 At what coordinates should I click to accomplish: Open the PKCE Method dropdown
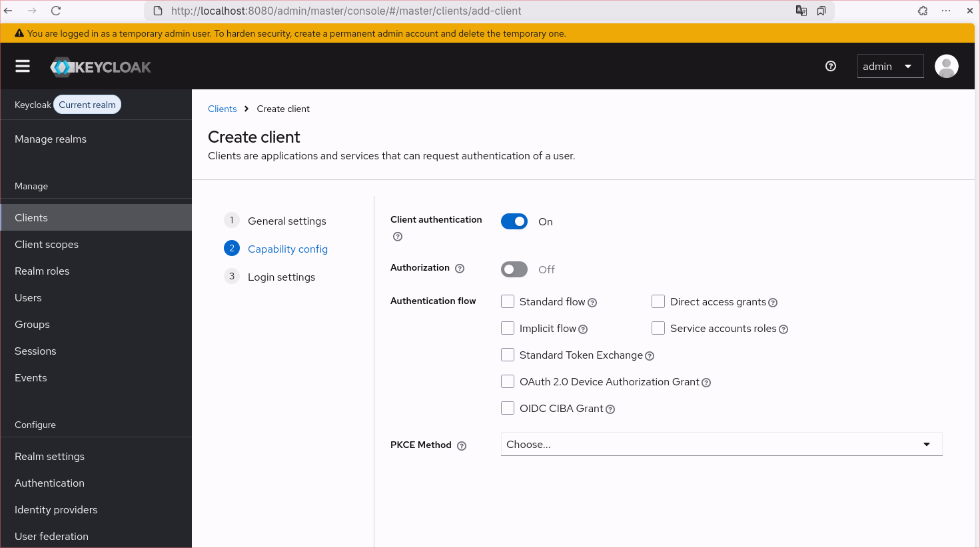722,444
